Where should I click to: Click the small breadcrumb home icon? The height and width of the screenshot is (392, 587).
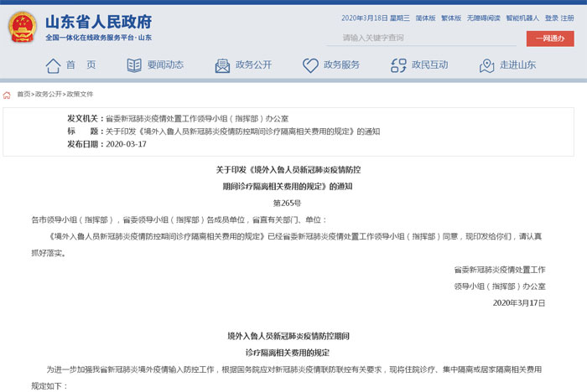(x=8, y=95)
